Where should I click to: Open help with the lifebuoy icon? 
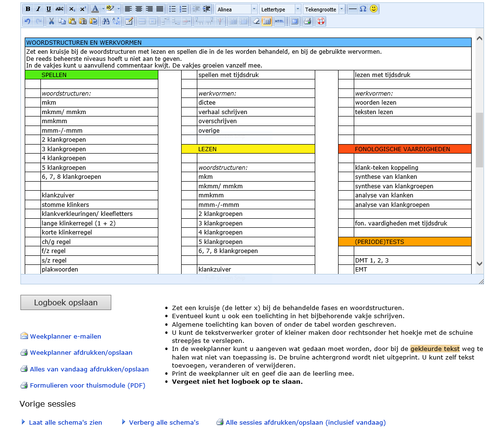(x=321, y=21)
